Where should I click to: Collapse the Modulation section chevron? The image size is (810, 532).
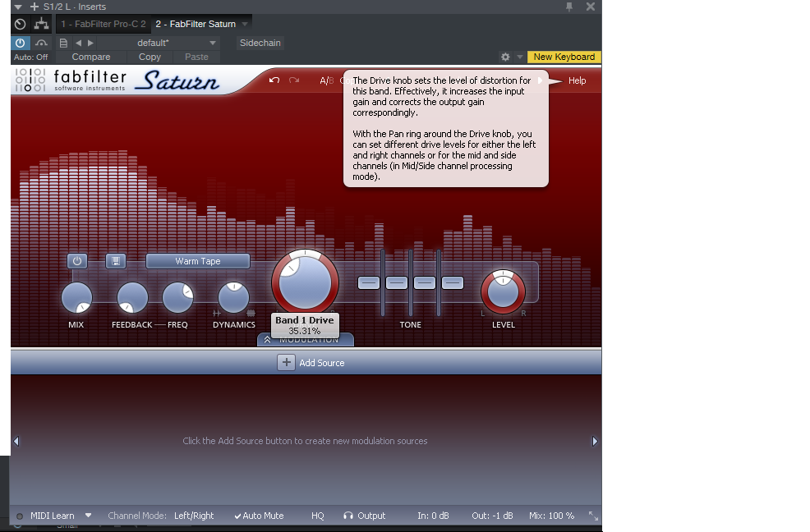tap(267, 340)
